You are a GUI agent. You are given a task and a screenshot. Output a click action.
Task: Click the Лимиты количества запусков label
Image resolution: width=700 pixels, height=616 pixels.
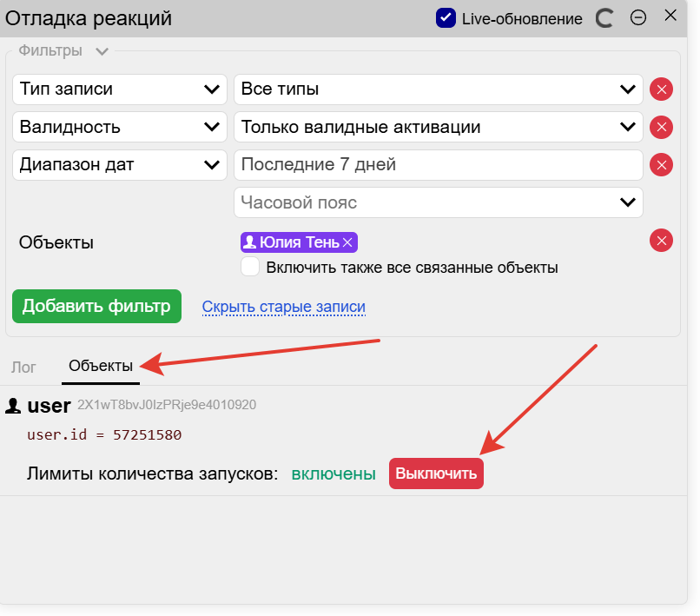coord(152,474)
